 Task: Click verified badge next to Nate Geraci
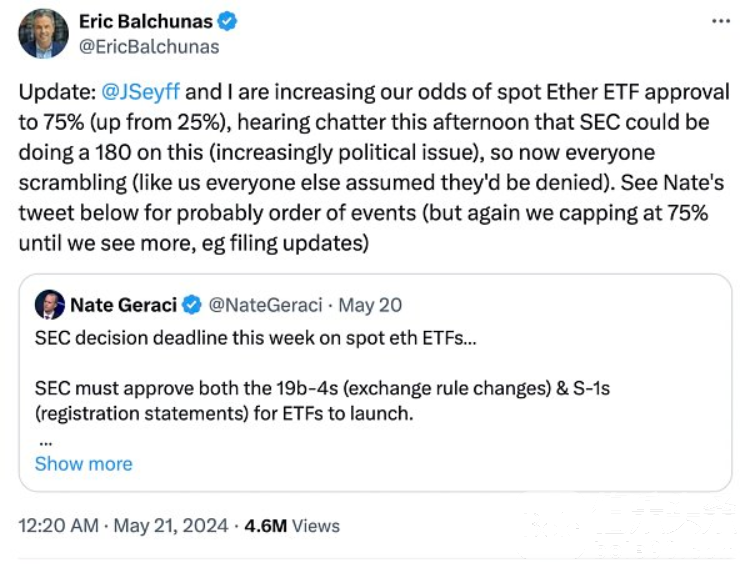click(x=192, y=305)
